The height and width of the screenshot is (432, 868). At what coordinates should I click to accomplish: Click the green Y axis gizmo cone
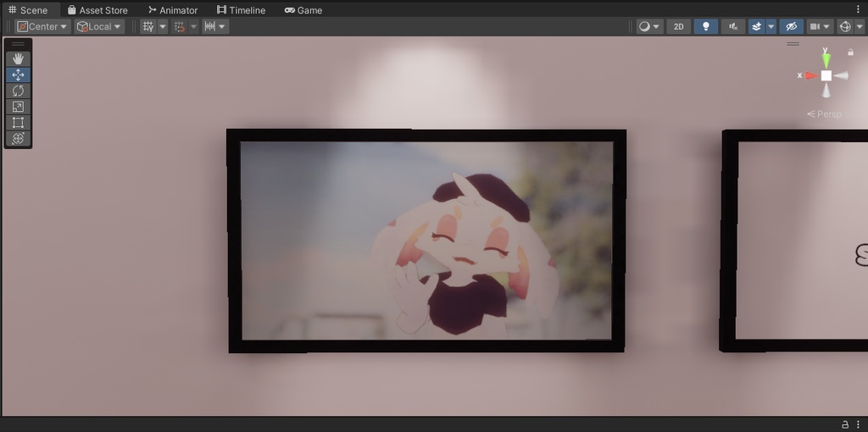coord(826,59)
